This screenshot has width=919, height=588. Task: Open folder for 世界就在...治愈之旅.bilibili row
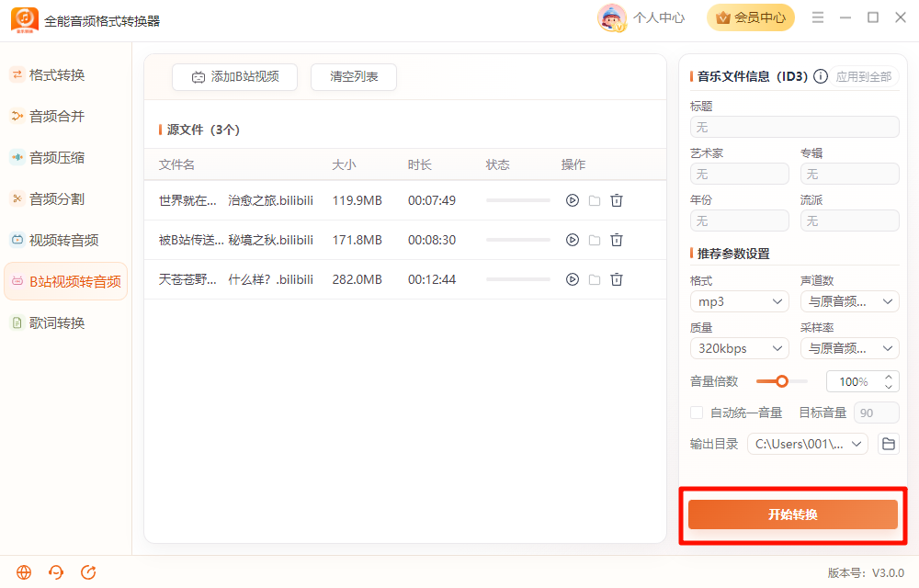595,200
